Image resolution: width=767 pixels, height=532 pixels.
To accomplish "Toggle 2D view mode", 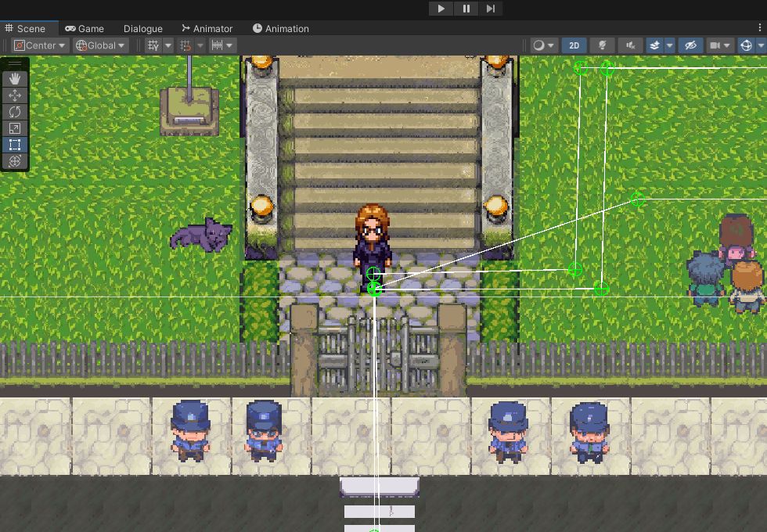I will tap(574, 45).
